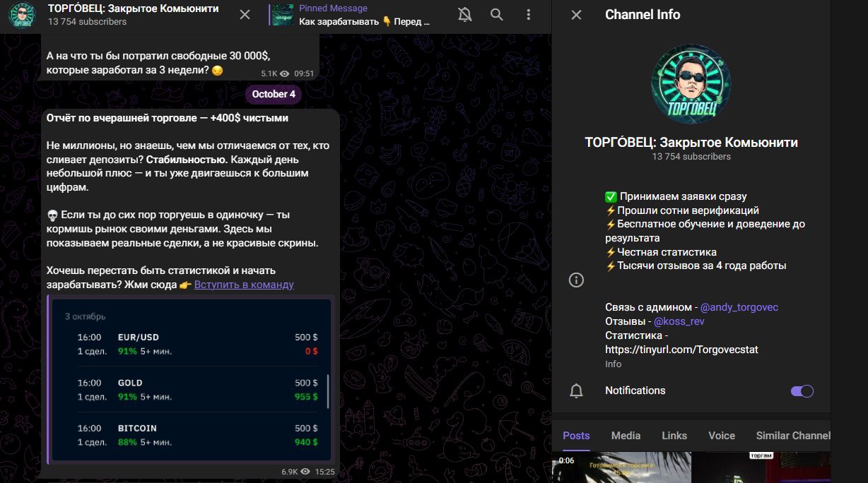The image size is (868, 483).
Task: Open the @koss_rev reviews link
Action: point(679,321)
